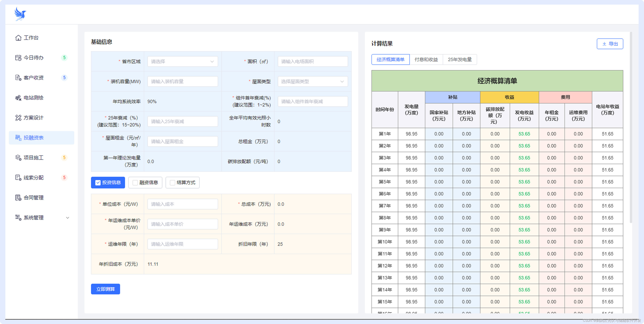
Task: Click the export (导出) button
Action: [x=610, y=44]
